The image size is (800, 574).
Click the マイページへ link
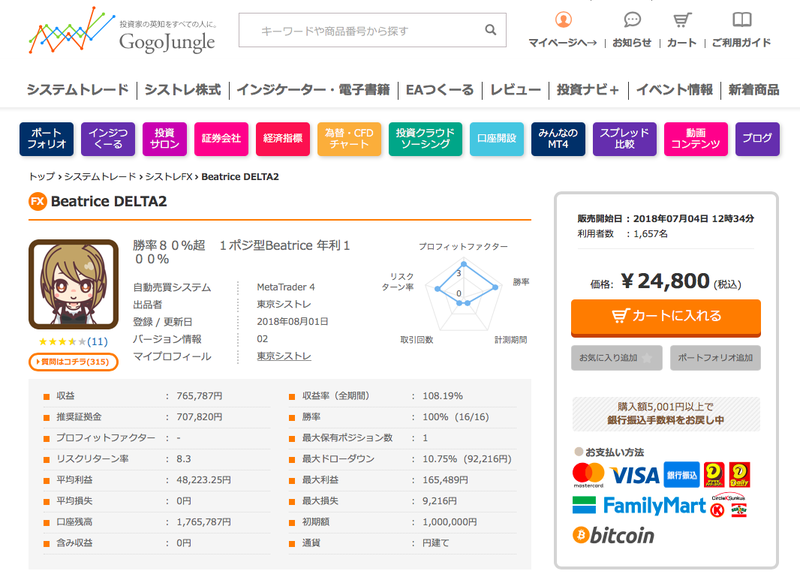click(563, 43)
